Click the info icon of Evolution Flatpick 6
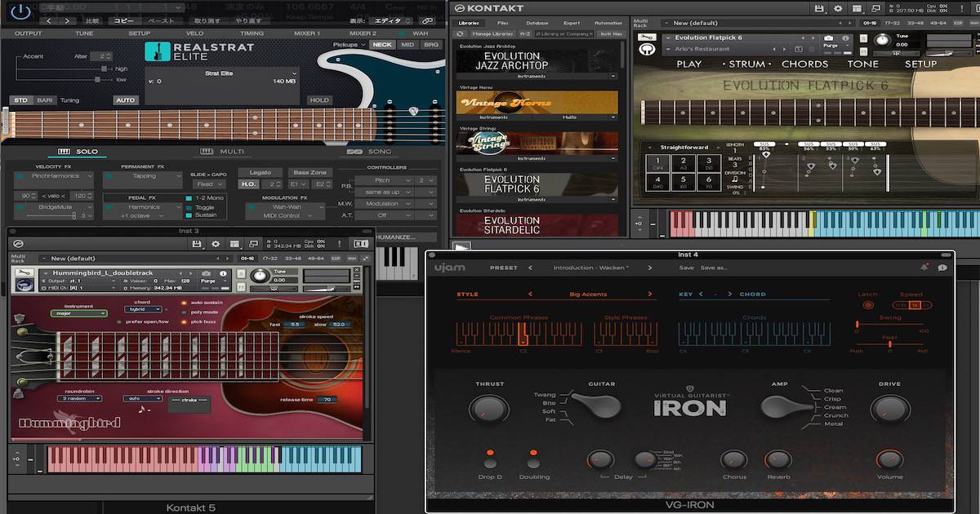The width and height of the screenshot is (980, 514). tap(844, 38)
